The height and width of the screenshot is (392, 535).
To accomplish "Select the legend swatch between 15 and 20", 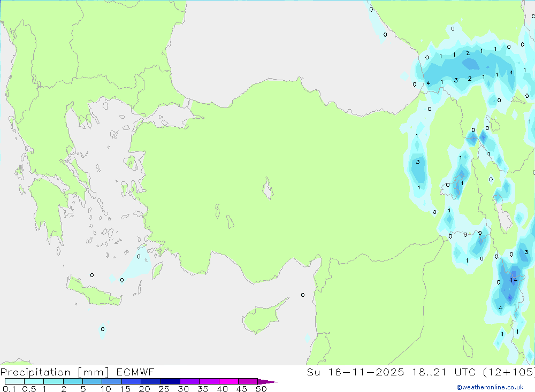I will (x=132, y=381).
